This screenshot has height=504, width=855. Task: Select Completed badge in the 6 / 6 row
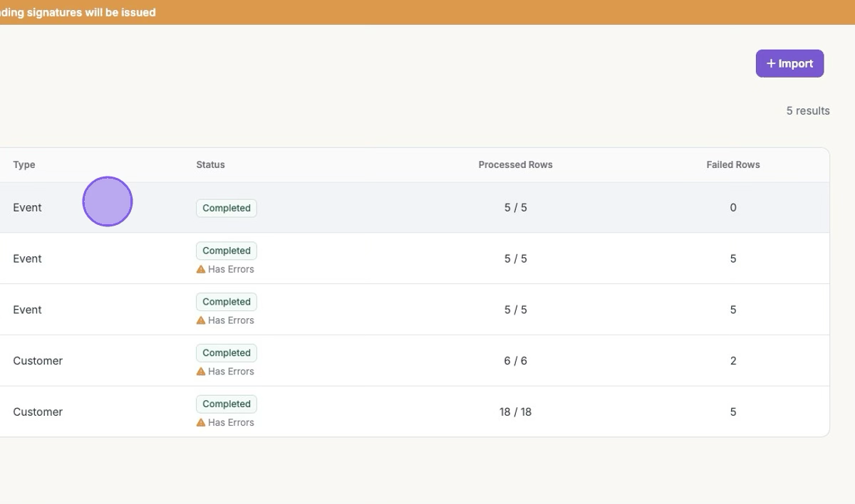pyautogui.click(x=227, y=353)
